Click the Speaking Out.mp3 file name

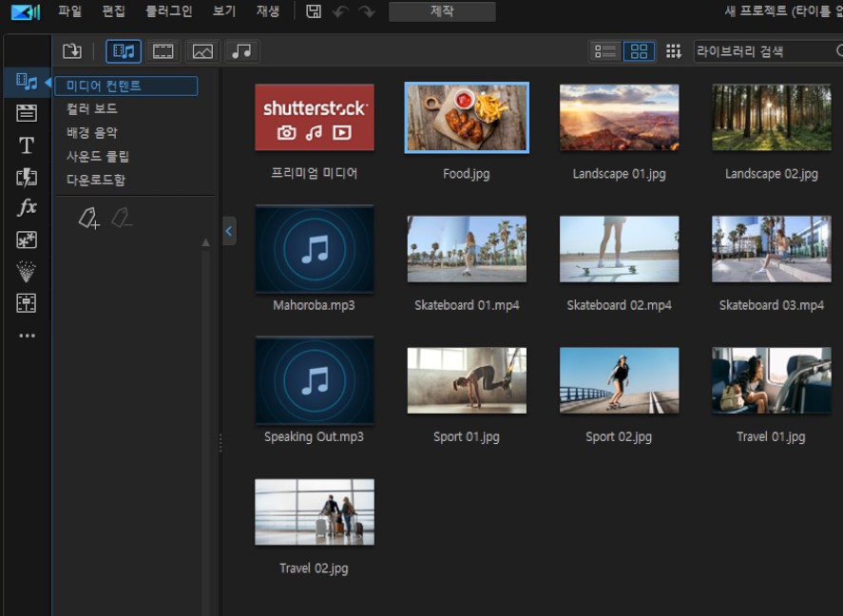314,437
